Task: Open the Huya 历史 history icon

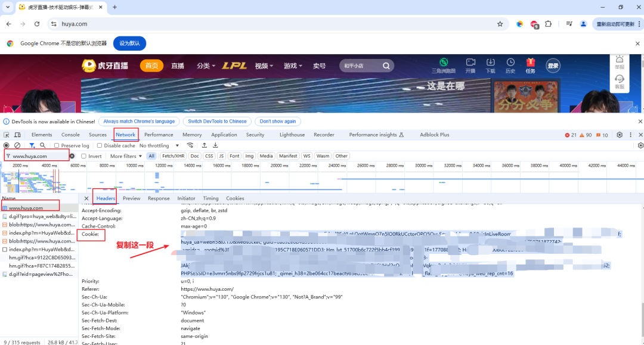Action: tap(510, 65)
